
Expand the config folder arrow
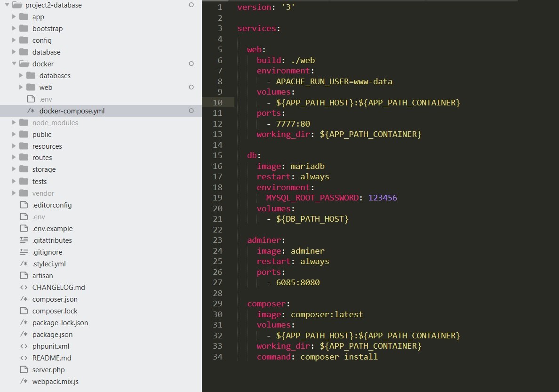pos(14,40)
